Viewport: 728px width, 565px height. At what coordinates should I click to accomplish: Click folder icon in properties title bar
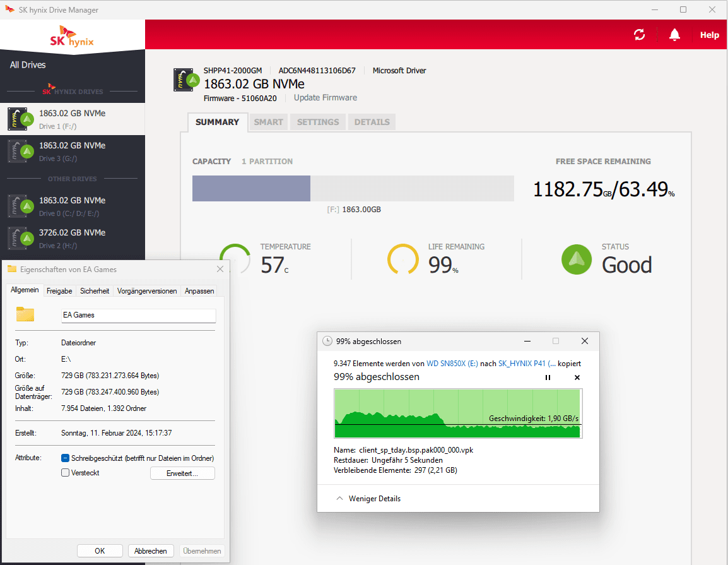tap(12, 269)
